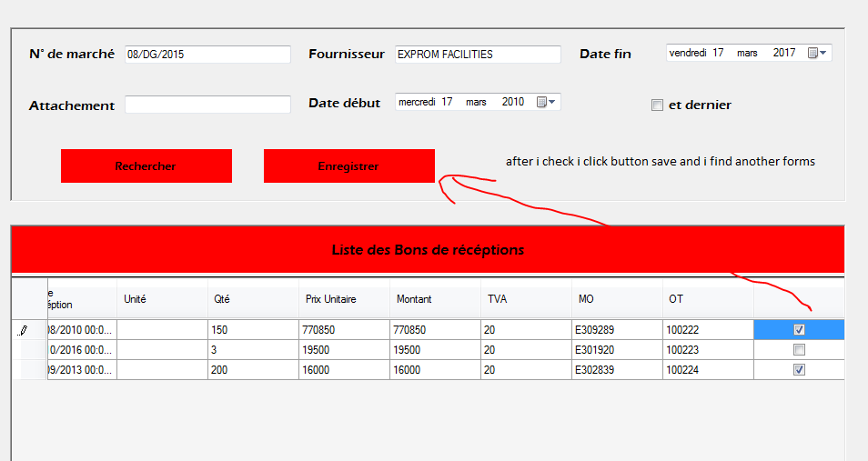Click the TVA column header
This screenshot has height=461, width=868.
526,299
